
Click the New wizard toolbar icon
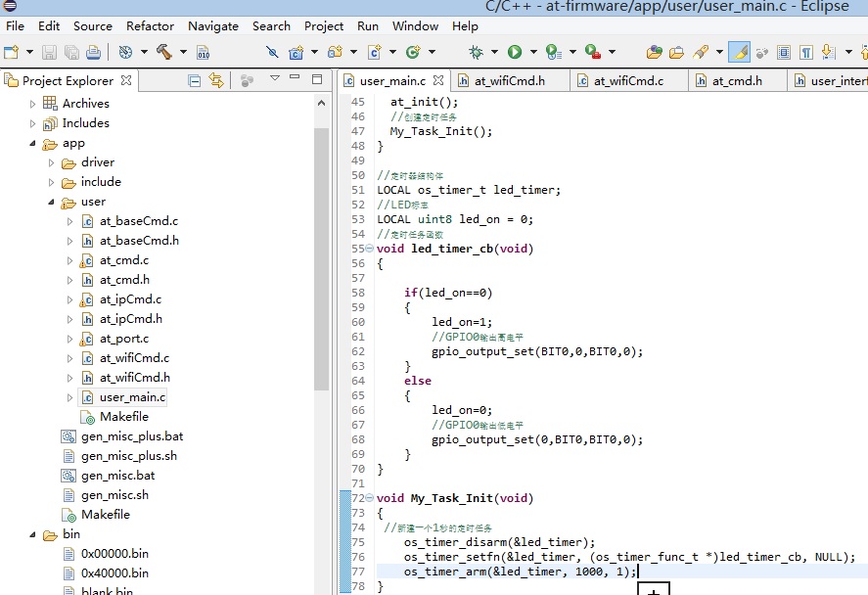tap(11, 52)
